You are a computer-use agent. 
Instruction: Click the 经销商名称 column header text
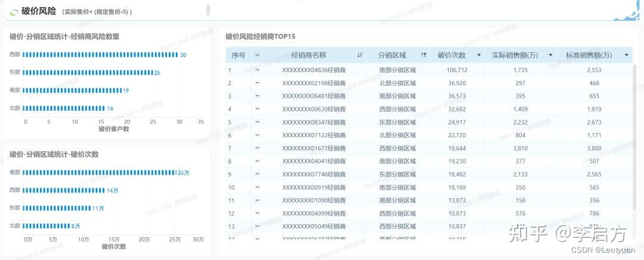308,55
